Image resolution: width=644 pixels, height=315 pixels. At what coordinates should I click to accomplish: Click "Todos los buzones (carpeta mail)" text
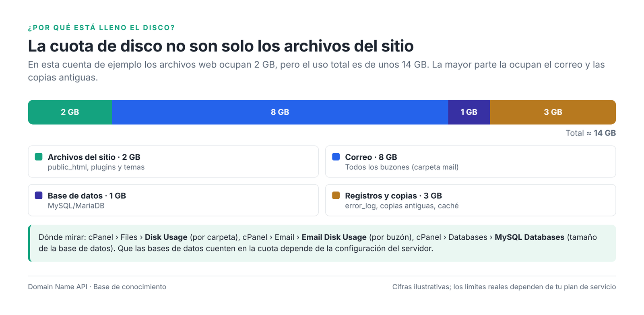[x=402, y=167]
